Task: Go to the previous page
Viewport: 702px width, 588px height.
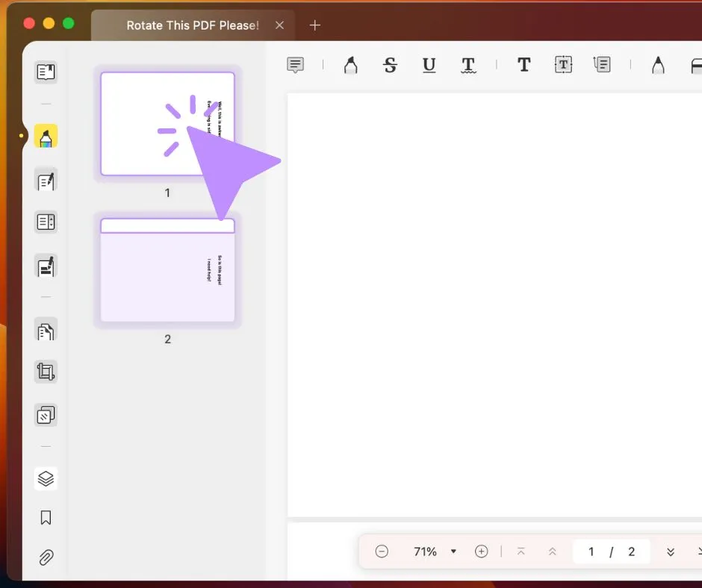Action: (x=553, y=551)
